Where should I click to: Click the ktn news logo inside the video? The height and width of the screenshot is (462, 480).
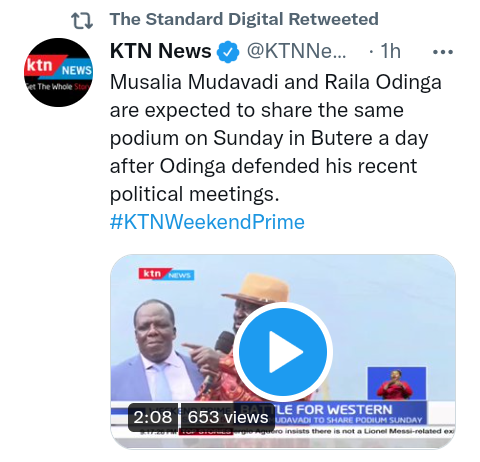pos(166,274)
